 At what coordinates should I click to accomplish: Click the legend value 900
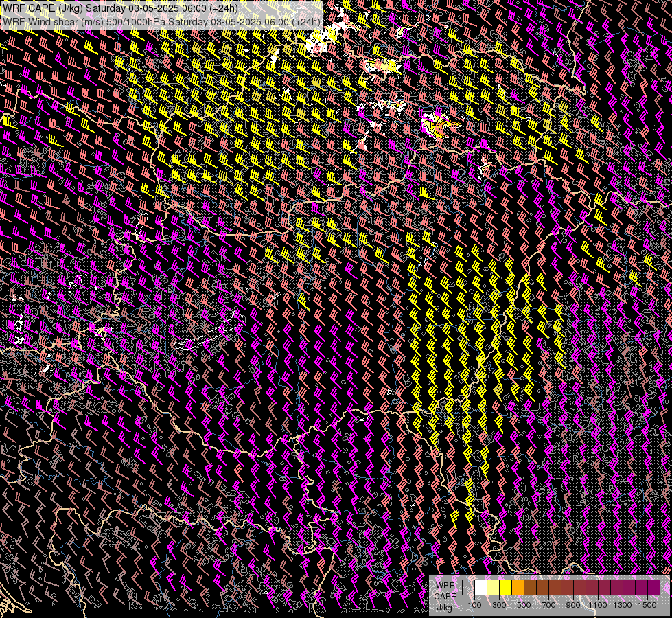pos(573,605)
